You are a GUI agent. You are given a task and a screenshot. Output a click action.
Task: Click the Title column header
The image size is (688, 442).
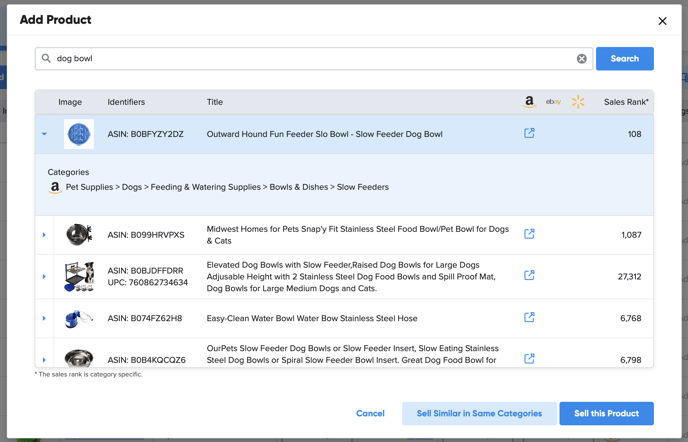[215, 102]
